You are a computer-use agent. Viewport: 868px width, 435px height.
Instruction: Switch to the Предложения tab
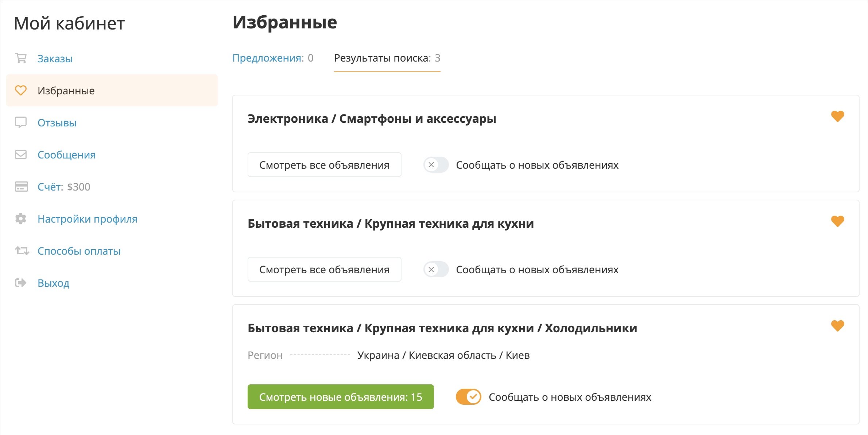273,58
